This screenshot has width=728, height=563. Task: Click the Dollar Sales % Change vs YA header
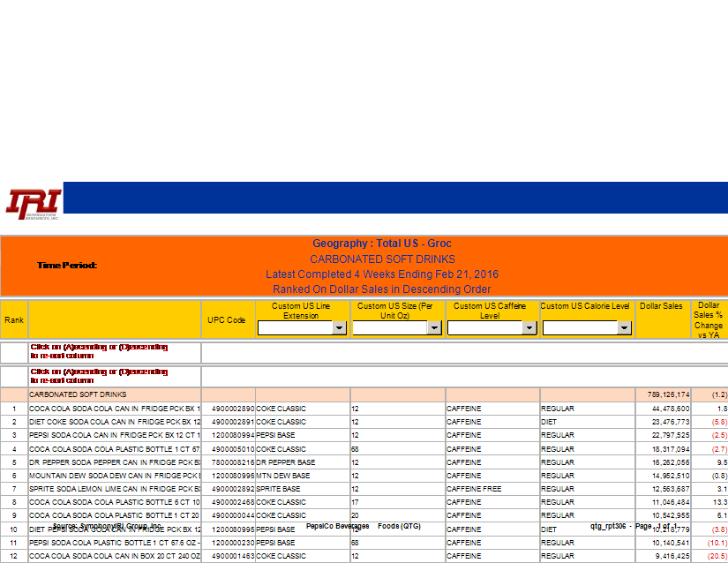point(709,319)
